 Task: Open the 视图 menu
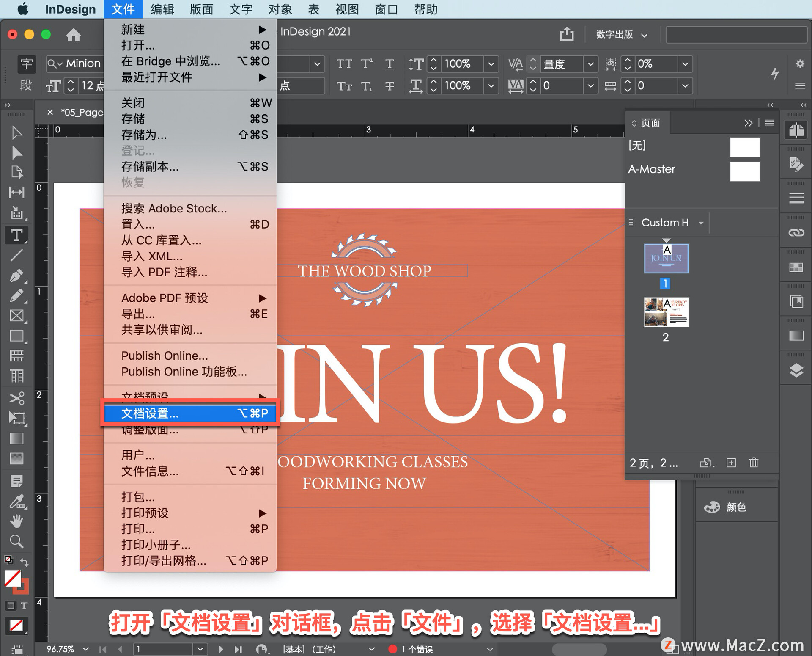click(346, 9)
